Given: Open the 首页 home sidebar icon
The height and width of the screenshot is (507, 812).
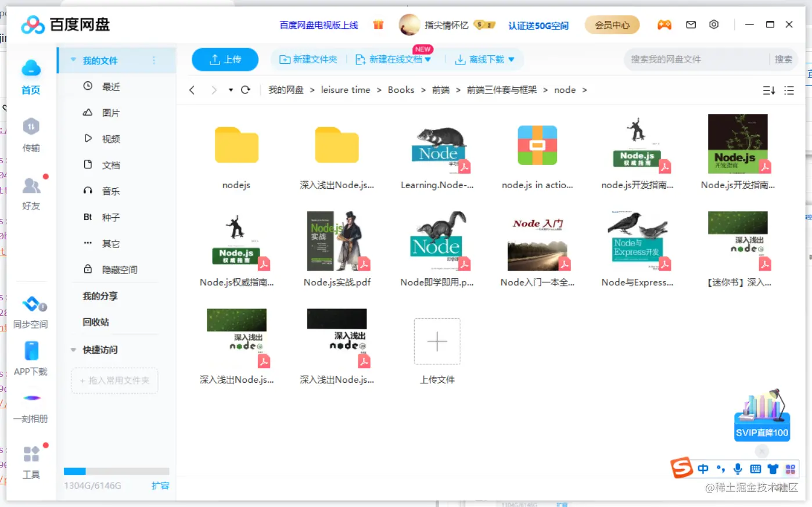Looking at the screenshot, I should [31, 69].
